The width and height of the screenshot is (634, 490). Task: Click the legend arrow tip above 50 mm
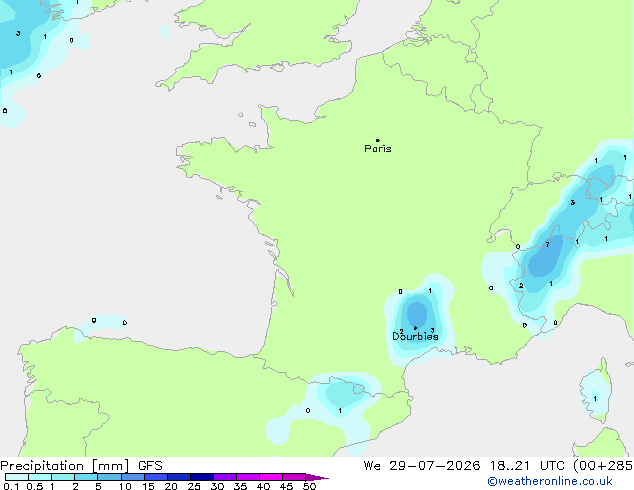point(317,477)
